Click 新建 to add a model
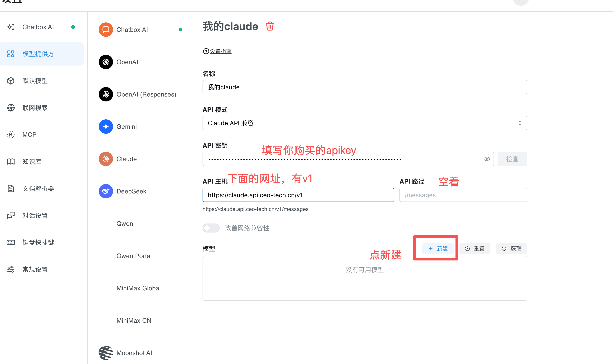 tap(438, 249)
